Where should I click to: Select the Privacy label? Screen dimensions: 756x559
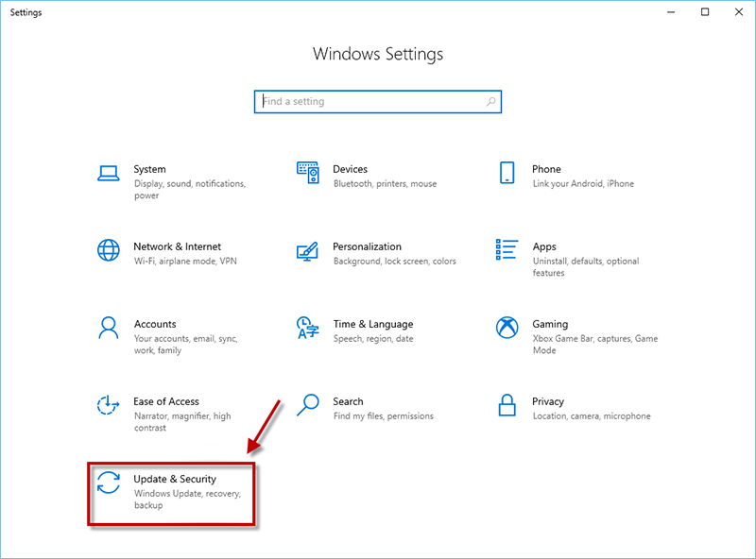click(548, 402)
